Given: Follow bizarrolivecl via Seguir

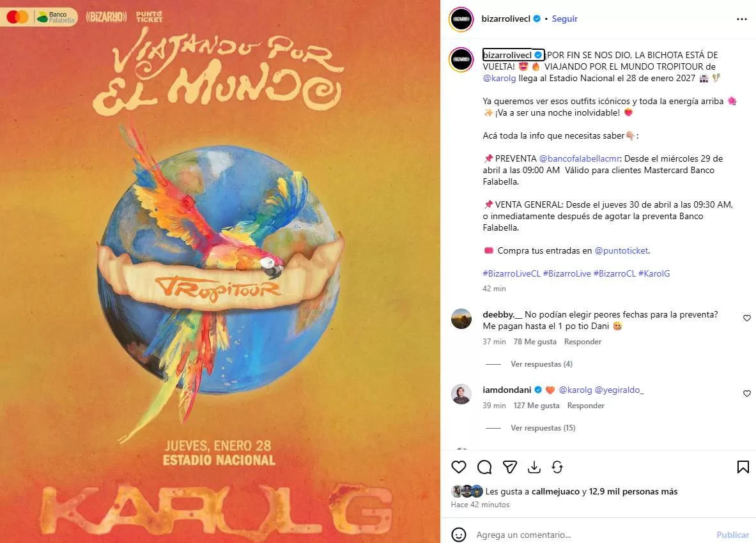Looking at the screenshot, I should pos(564,19).
